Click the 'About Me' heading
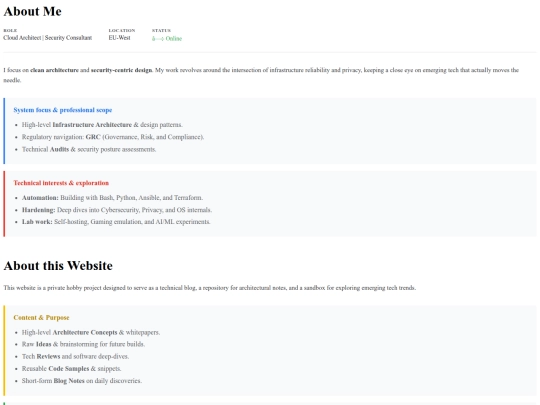The image size is (540, 405). [x=32, y=11]
